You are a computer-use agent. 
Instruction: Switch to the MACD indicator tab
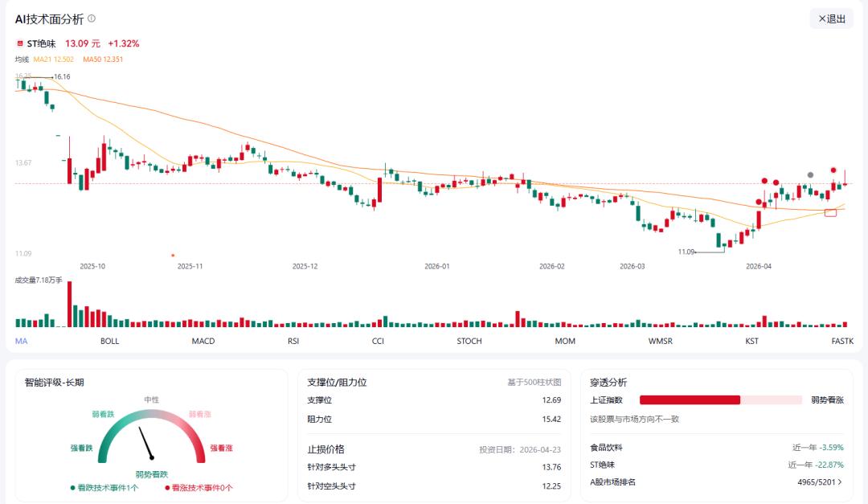[203, 342]
